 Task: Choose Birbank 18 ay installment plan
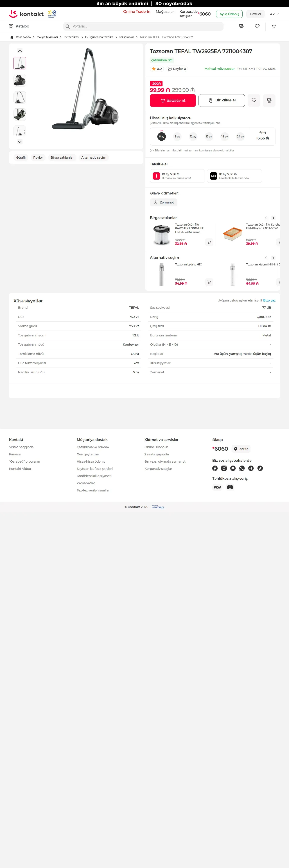(x=177, y=176)
